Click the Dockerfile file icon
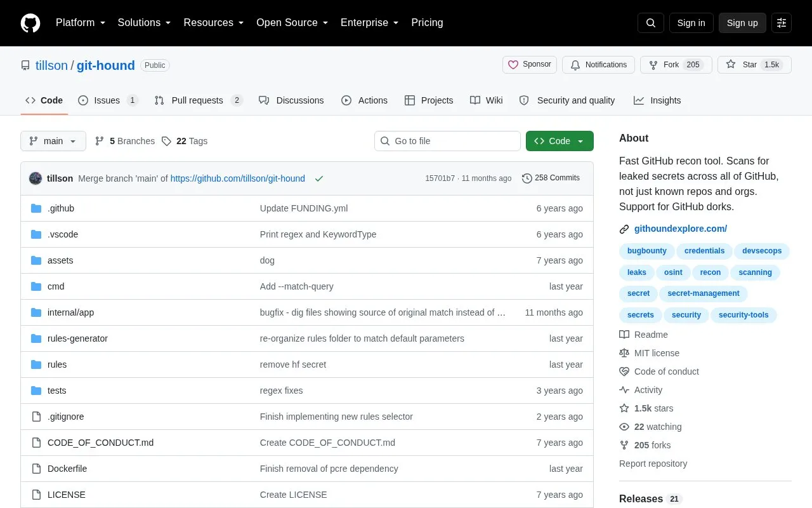 click(x=36, y=469)
